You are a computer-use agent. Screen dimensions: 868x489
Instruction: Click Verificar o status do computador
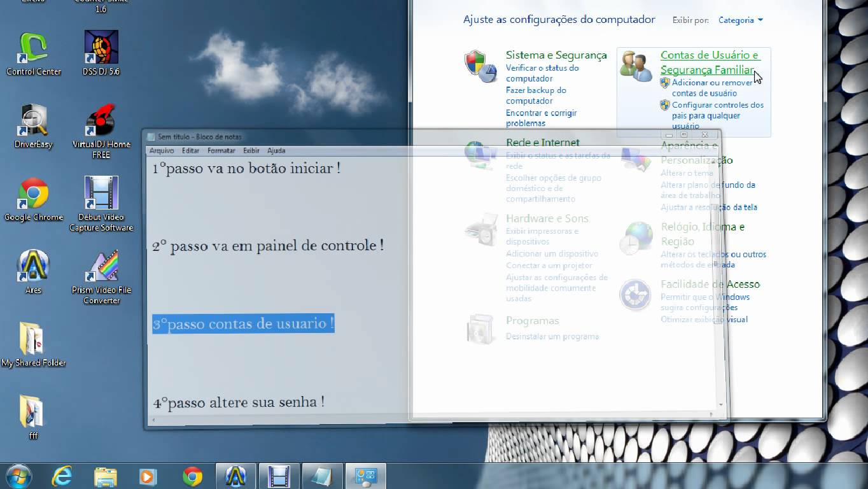[x=542, y=73]
